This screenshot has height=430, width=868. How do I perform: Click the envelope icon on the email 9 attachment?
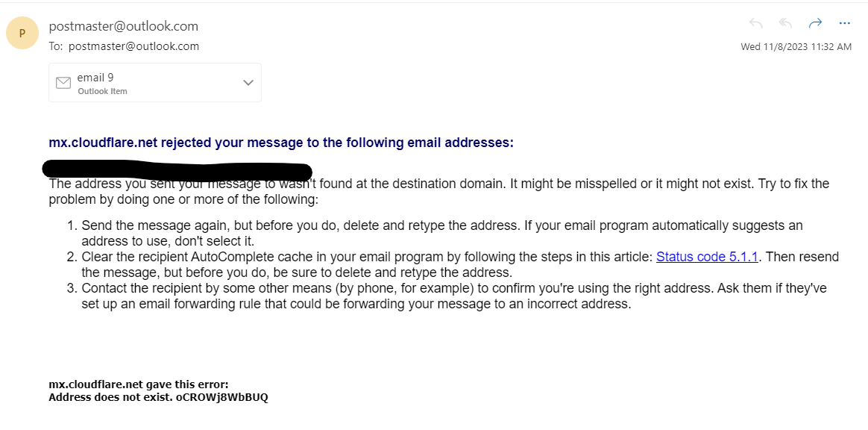(x=63, y=83)
